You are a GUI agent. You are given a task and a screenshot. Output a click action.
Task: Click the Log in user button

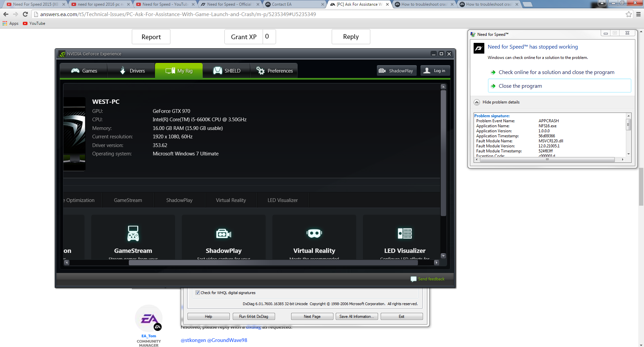pos(435,71)
